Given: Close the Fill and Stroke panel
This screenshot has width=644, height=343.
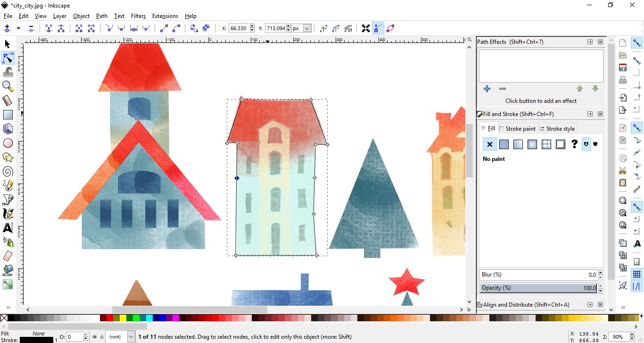Looking at the screenshot, I should (600, 114).
